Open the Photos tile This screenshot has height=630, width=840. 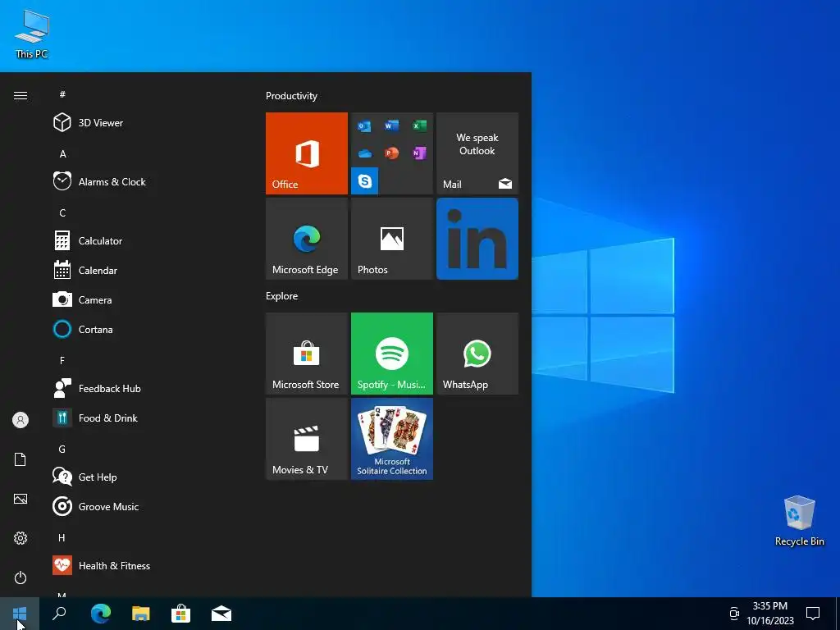coord(391,239)
